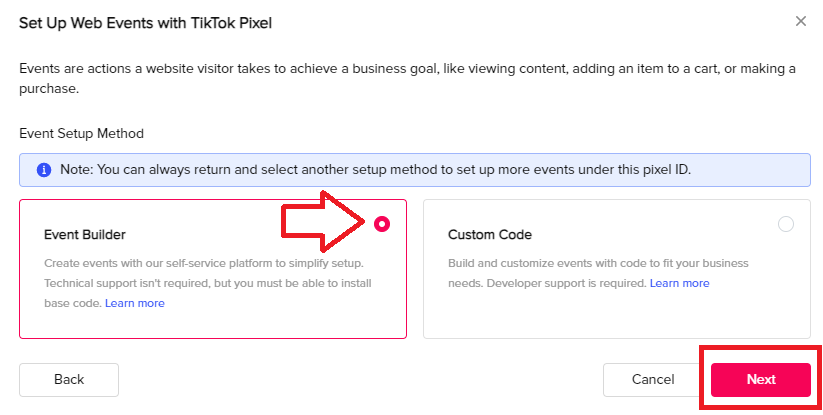Viewport: 823px width, 415px height.
Task: Close the TikTok Pixel setup dialog
Action: coord(800,21)
